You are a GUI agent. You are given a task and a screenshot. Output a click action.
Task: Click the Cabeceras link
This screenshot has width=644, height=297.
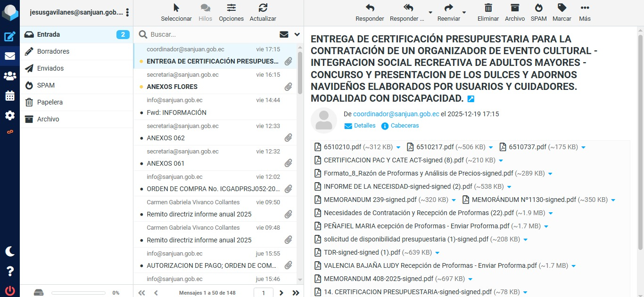405,126
